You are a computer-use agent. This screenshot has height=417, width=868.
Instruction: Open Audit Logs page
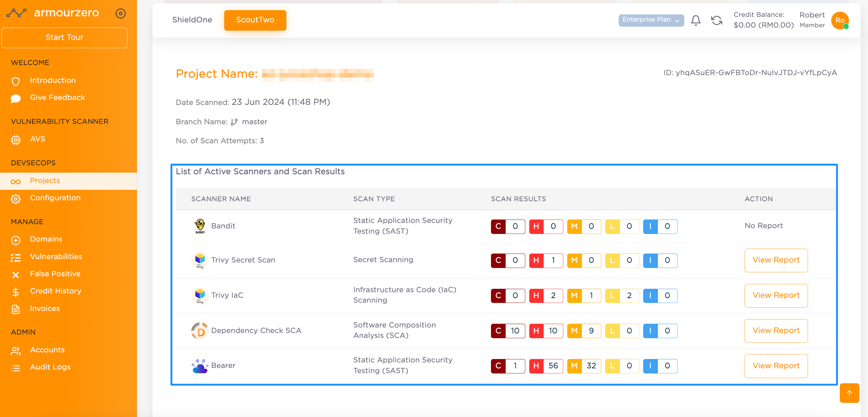click(x=50, y=367)
